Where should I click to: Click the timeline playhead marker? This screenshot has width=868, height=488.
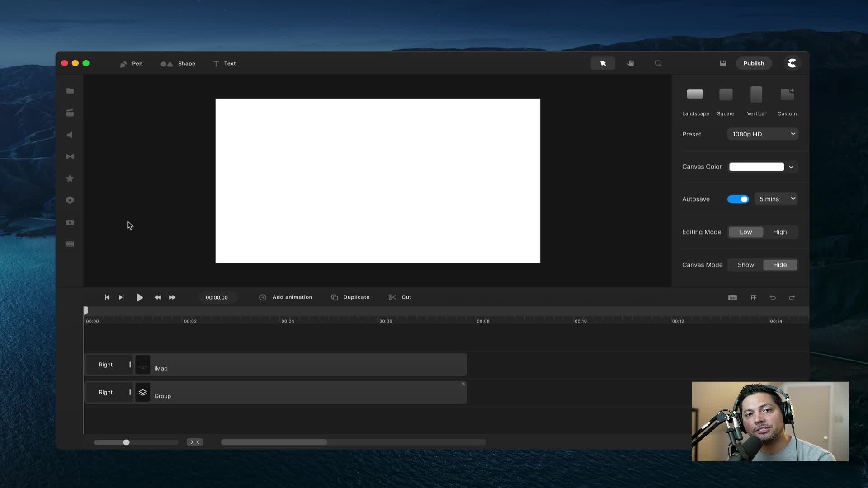coord(85,310)
